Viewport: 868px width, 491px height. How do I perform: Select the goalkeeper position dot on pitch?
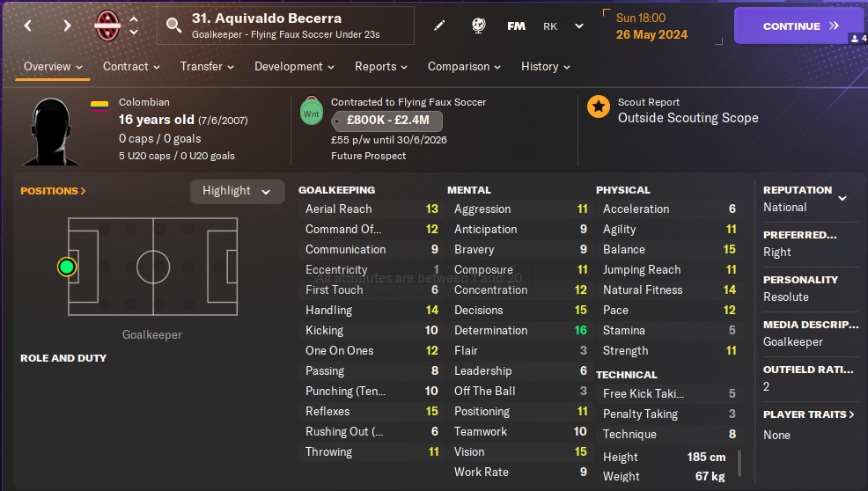[66, 266]
